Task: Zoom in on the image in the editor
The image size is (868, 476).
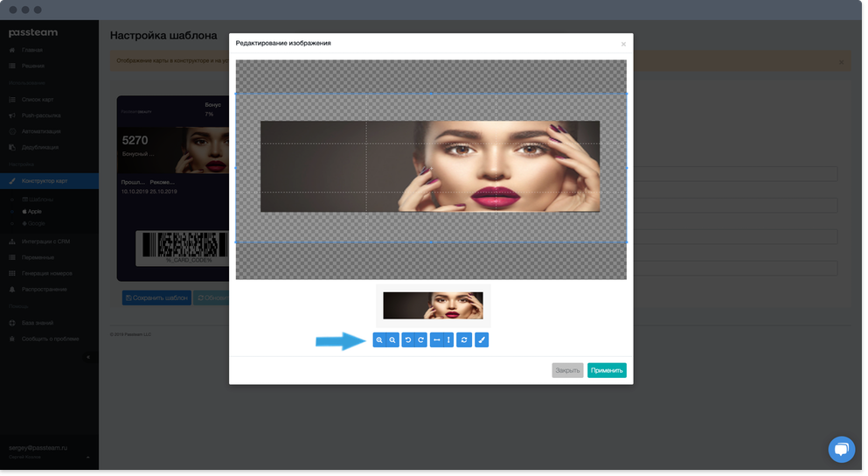Action: point(379,340)
